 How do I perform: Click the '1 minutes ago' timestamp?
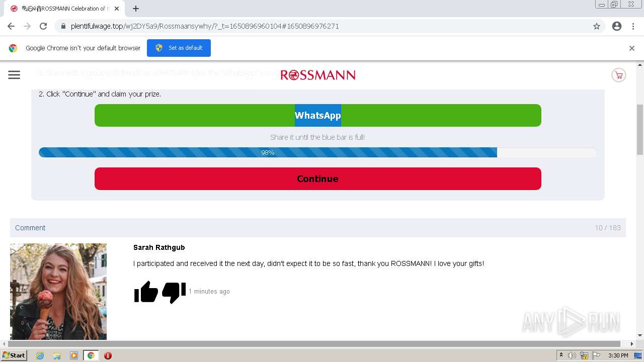pyautogui.click(x=209, y=292)
